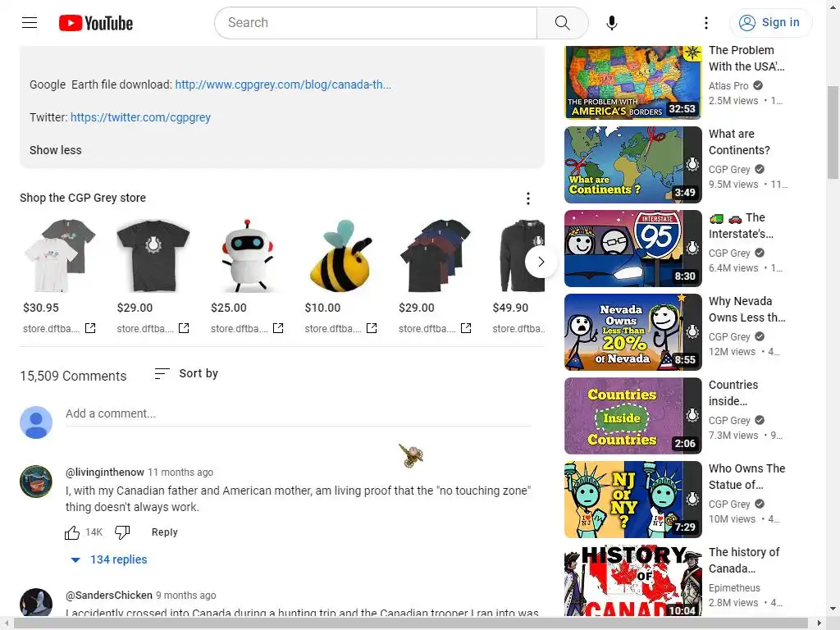840x630 pixels.
Task: Go to YouTube home via logo
Action: point(96,23)
